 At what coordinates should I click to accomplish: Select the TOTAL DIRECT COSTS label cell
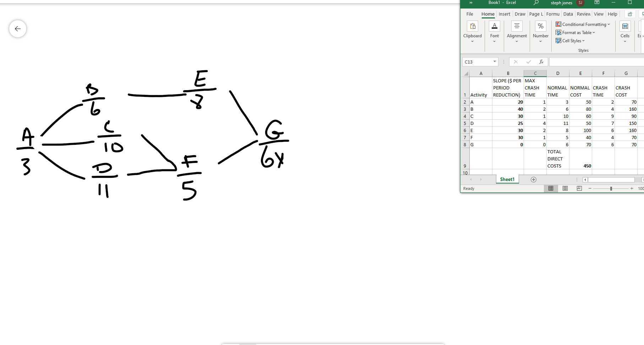click(558, 159)
